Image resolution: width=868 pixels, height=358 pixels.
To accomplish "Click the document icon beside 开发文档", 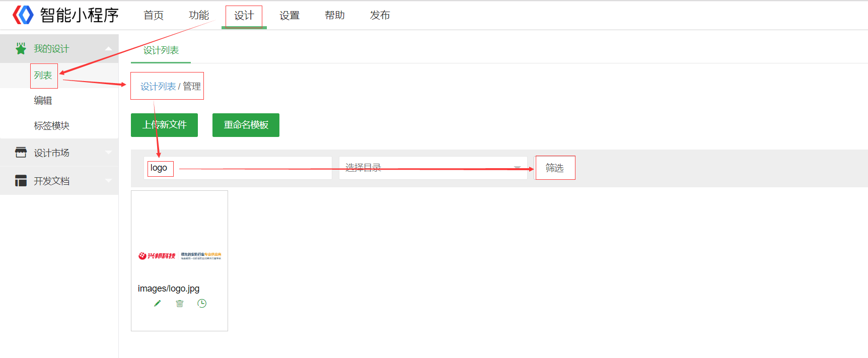I will pyautogui.click(x=21, y=181).
